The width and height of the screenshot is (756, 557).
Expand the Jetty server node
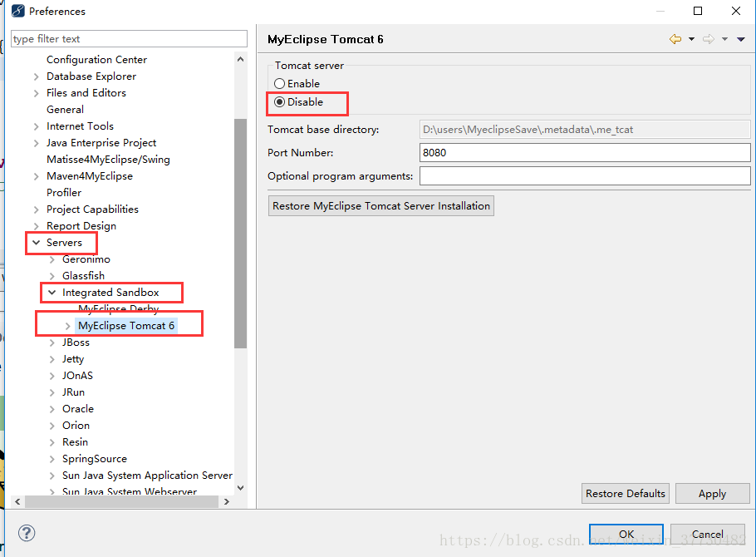(x=52, y=359)
